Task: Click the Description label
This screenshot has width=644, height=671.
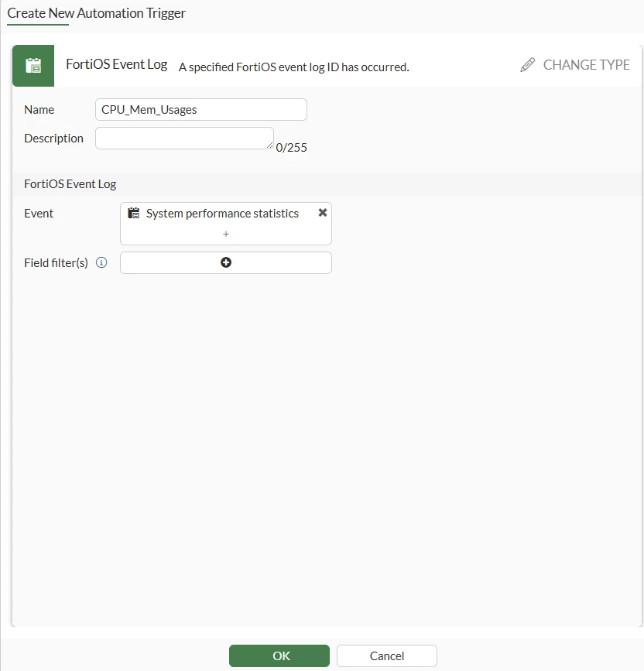Action: (x=54, y=139)
